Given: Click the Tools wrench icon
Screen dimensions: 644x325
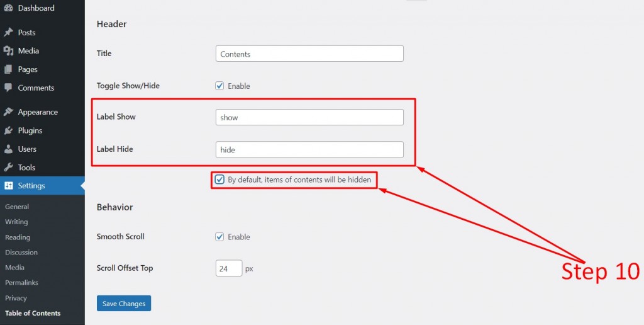Looking at the screenshot, I should pyautogui.click(x=8, y=168).
